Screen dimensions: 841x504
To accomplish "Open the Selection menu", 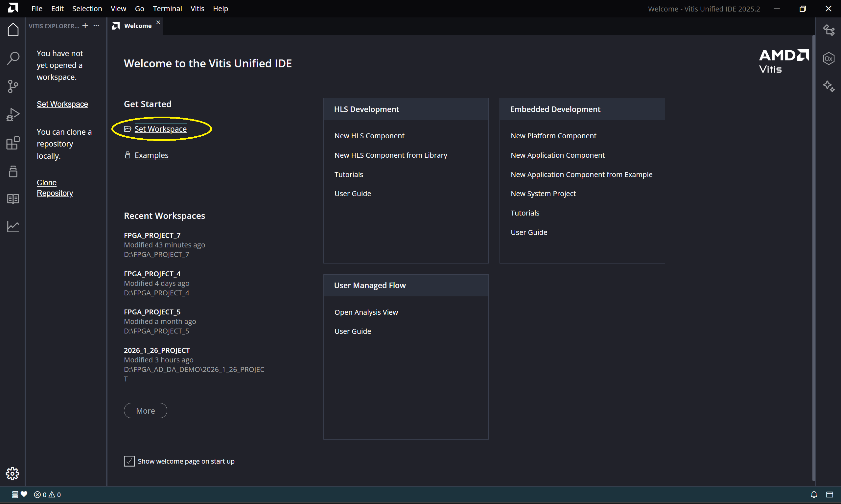I will [87, 9].
